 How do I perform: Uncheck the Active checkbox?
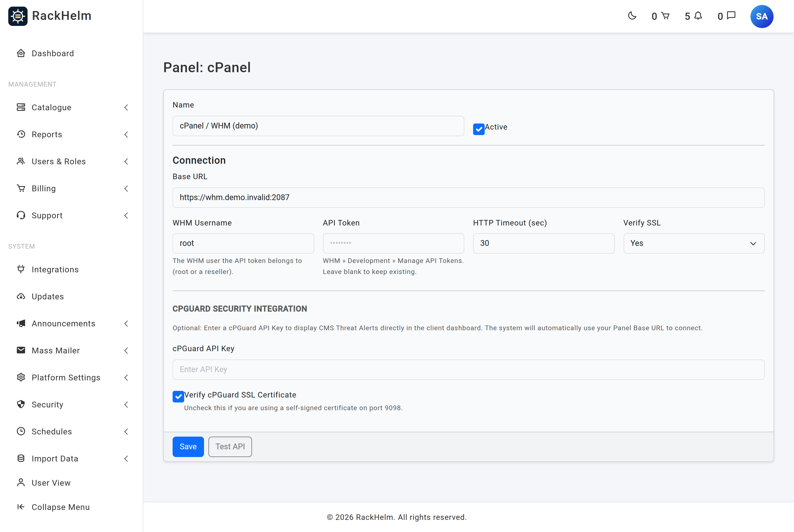[x=478, y=129]
